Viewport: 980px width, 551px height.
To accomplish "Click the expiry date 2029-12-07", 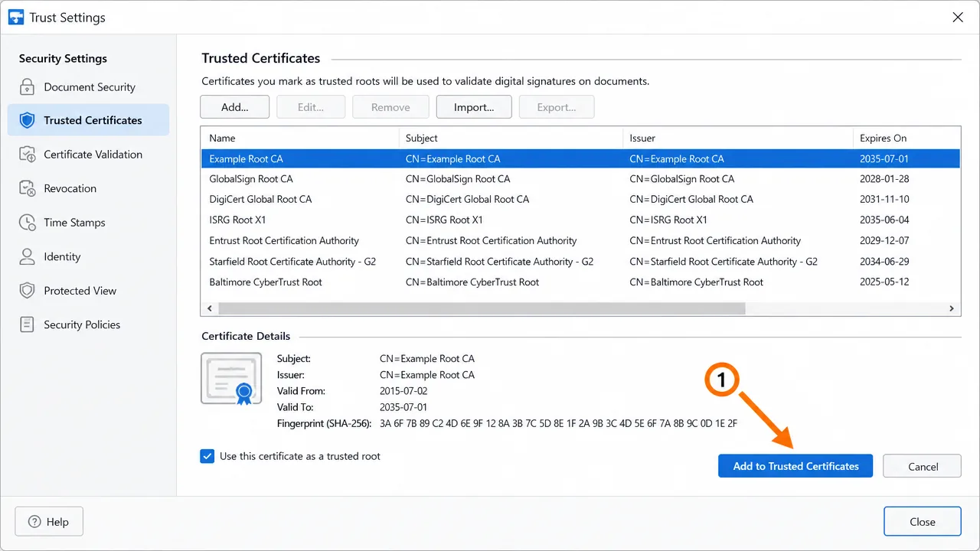I will pyautogui.click(x=884, y=240).
